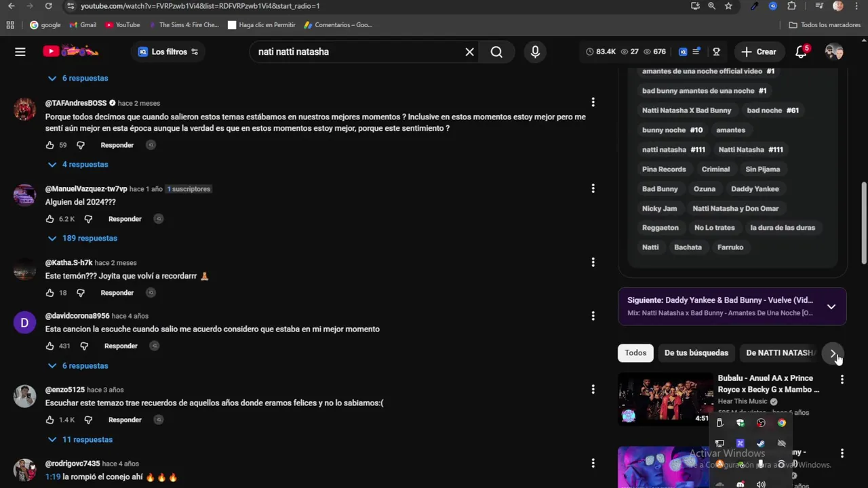Open Hear This Music channel link
868x488 pixels.
[743, 401]
